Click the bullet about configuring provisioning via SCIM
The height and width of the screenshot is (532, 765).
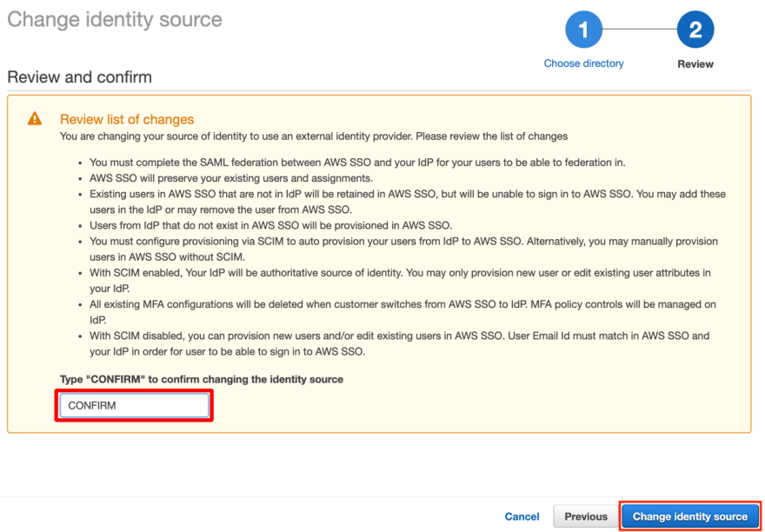point(403,249)
